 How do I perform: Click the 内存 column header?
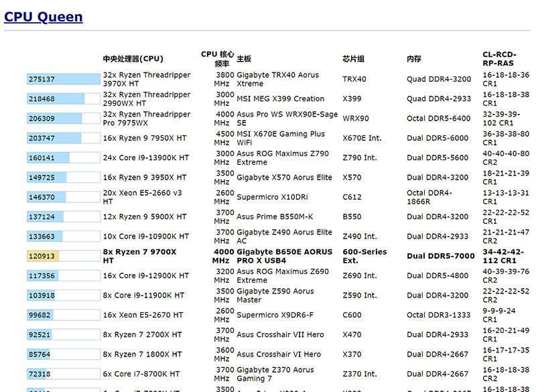(x=413, y=59)
